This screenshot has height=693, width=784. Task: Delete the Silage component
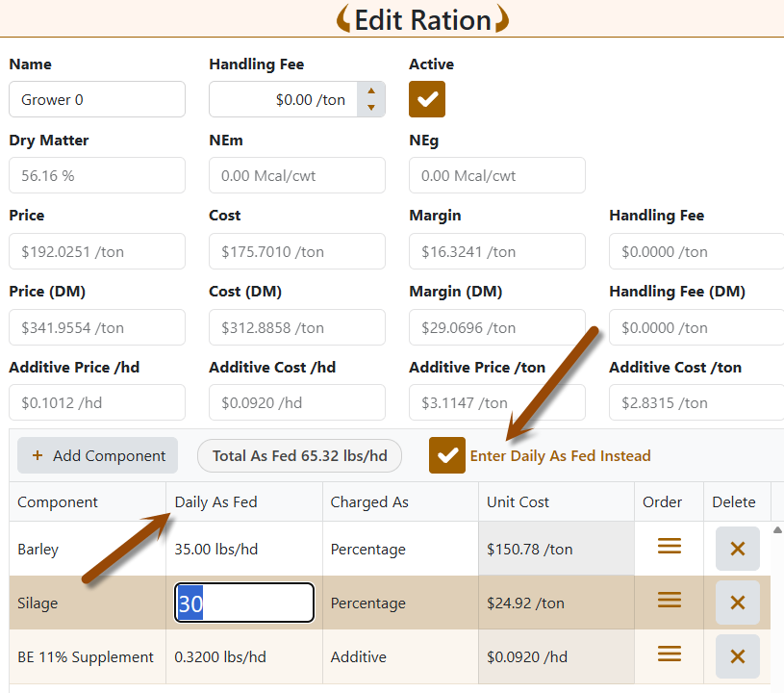pos(738,603)
